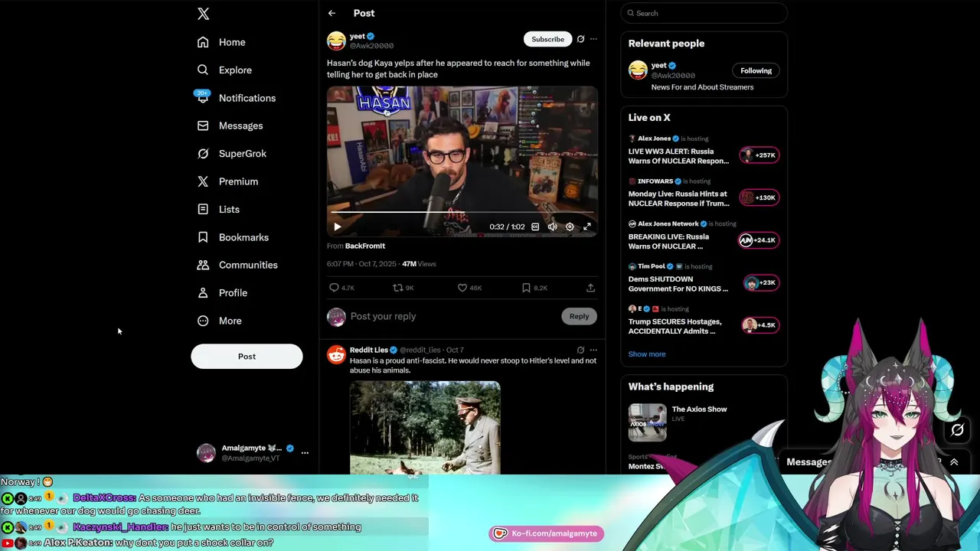Click the +24.1K listener badge
Image resolution: width=980 pixels, height=551 pixels.
click(x=759, y=240)
